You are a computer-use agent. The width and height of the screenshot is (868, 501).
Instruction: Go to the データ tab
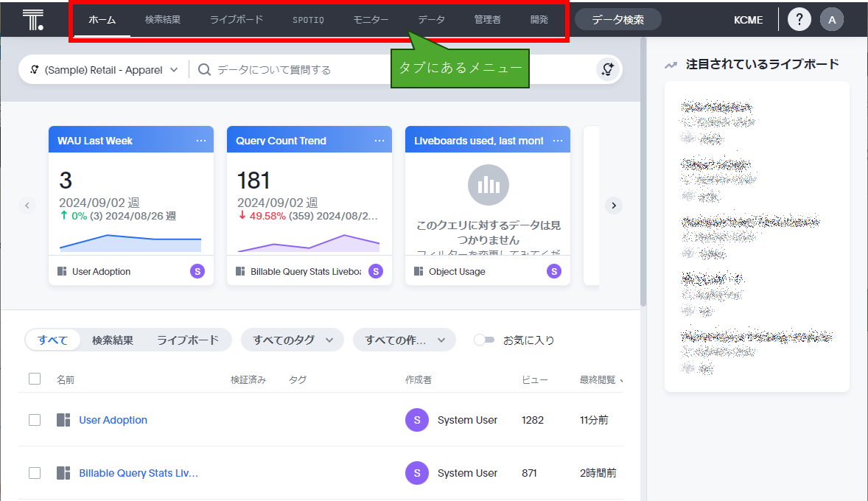(431, 20)
